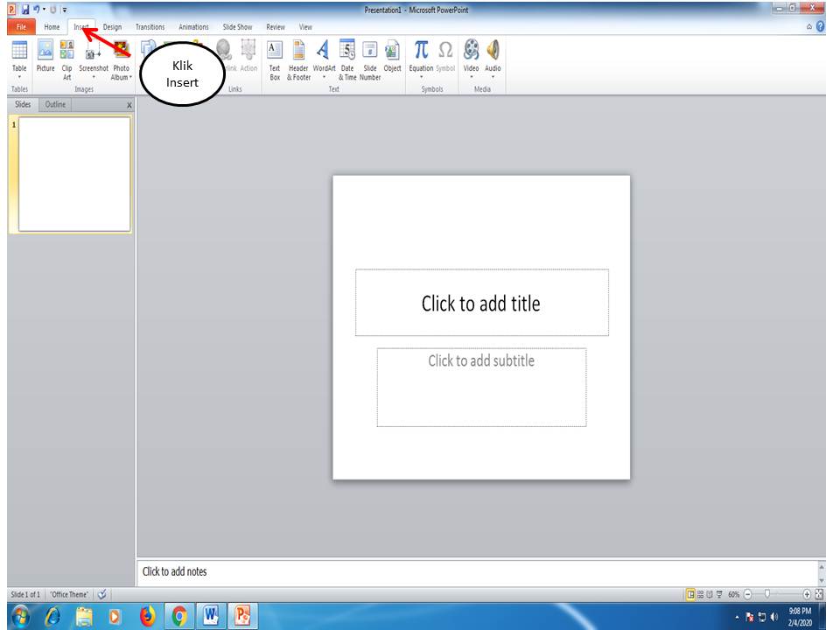Click the 60% zoom level button
The image size is (840, 630).
click(733, 594)
